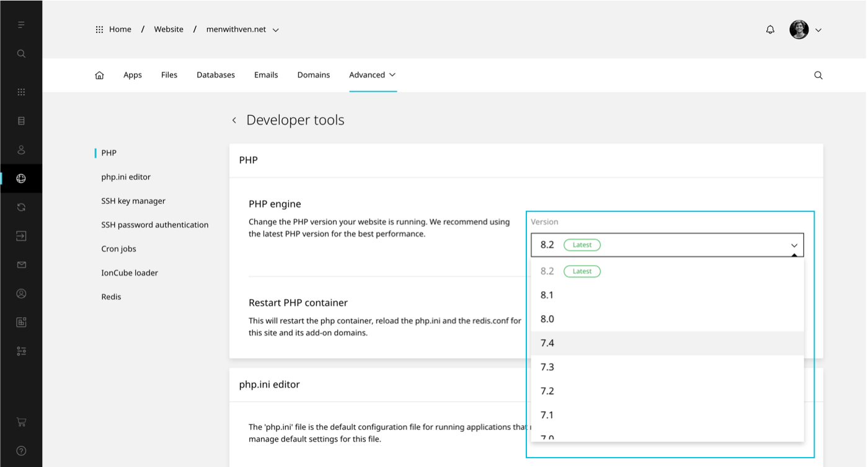Select PHP version 7.4 from the list
This screenshot has height=467, width=868.
tap(667, 343)
